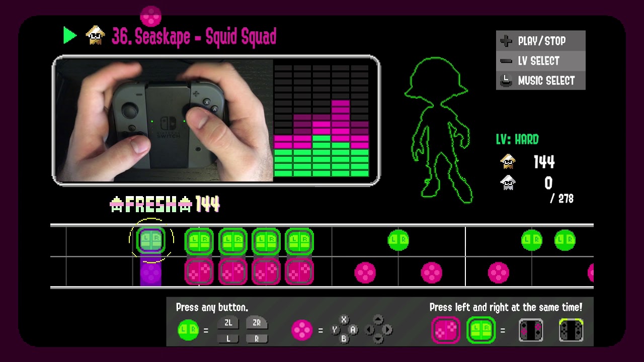Click the green and pink equalizer bars

pos(321,121)
